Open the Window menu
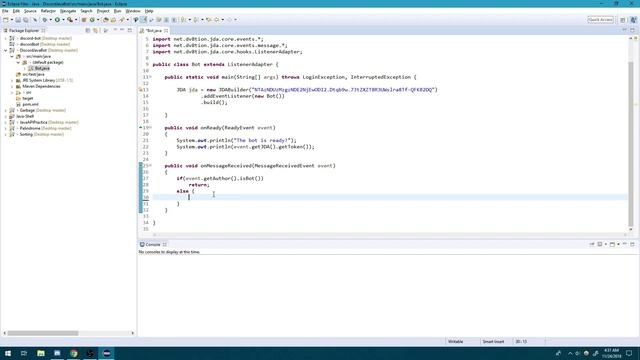 133,11
